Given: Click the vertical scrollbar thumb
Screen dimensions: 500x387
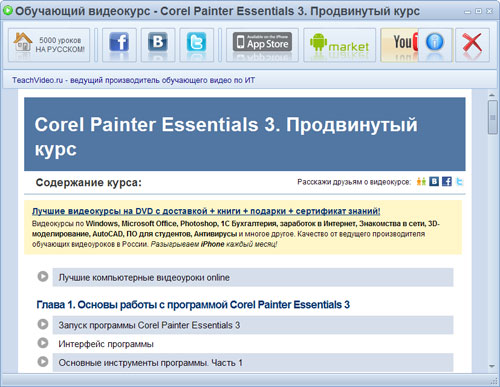Looking at the screenshot, I should click(x=492, y=117).
